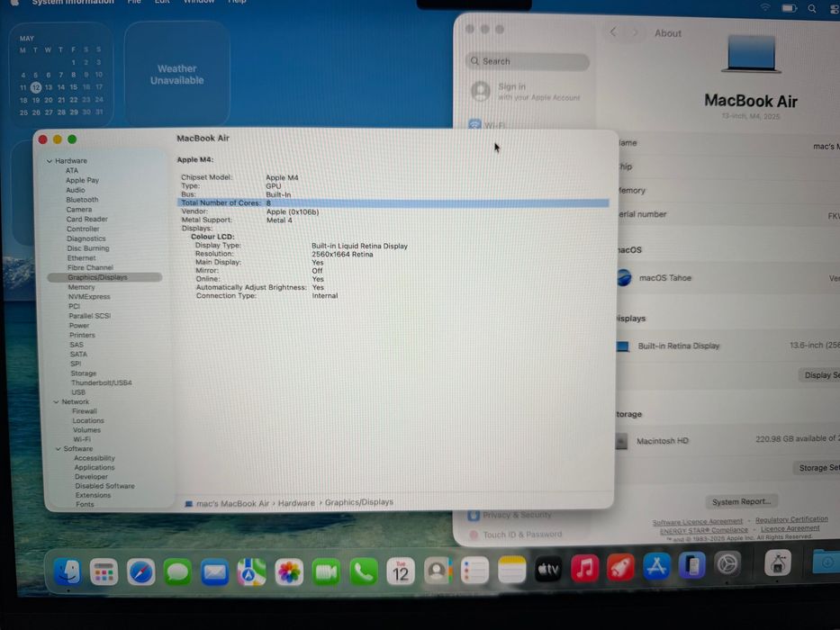This screenshot has height=630, width=840.
Task: Launch Safari from the Dock
Action: coord(140,572)
